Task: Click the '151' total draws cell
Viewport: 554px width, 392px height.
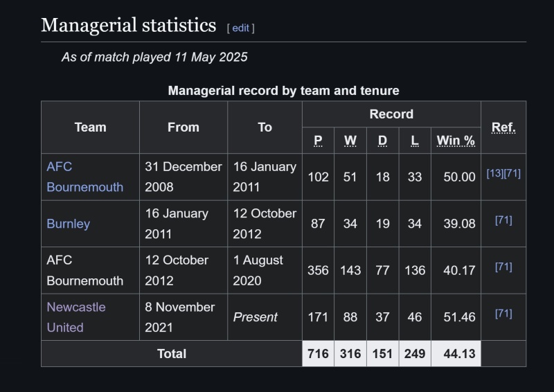Action: point(383,354)
